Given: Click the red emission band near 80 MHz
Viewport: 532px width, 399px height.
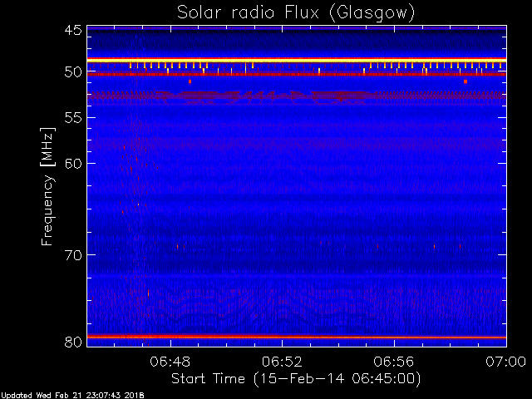Looking at the screenshot, I should [297, 337].
